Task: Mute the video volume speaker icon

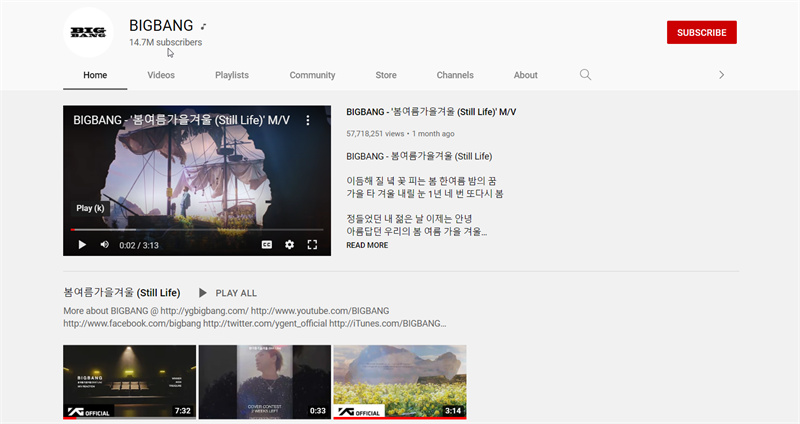Action: pyautogui.click(x=105, y=245)
